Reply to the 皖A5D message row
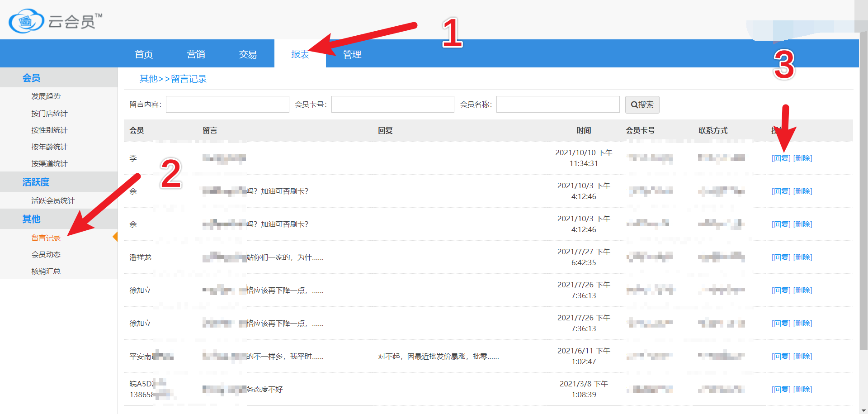868x414 pixels. [x=781, y=389]
